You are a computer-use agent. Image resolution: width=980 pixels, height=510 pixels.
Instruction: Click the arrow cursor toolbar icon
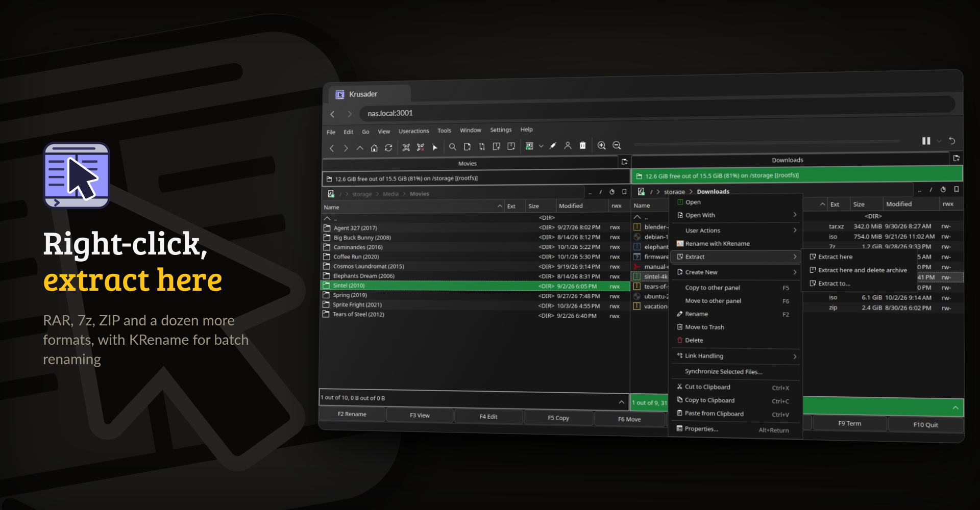click(435, 147)
